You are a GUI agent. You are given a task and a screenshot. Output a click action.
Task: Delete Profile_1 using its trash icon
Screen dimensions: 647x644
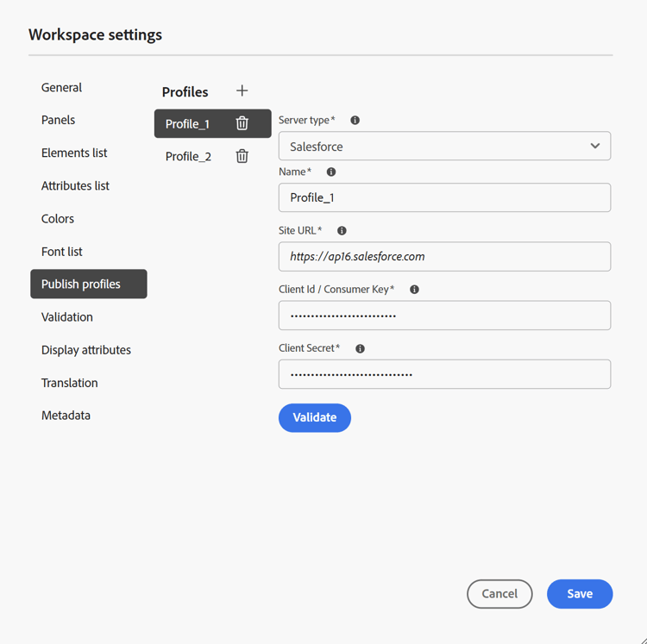pyautogui.click(x=242, y=123)
